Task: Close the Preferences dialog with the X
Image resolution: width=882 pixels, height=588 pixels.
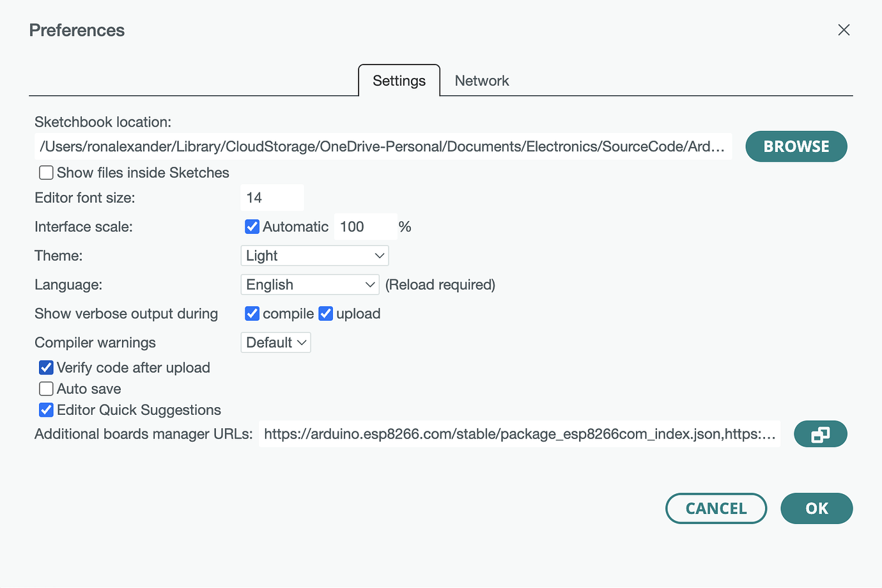Action: [844, 30]
